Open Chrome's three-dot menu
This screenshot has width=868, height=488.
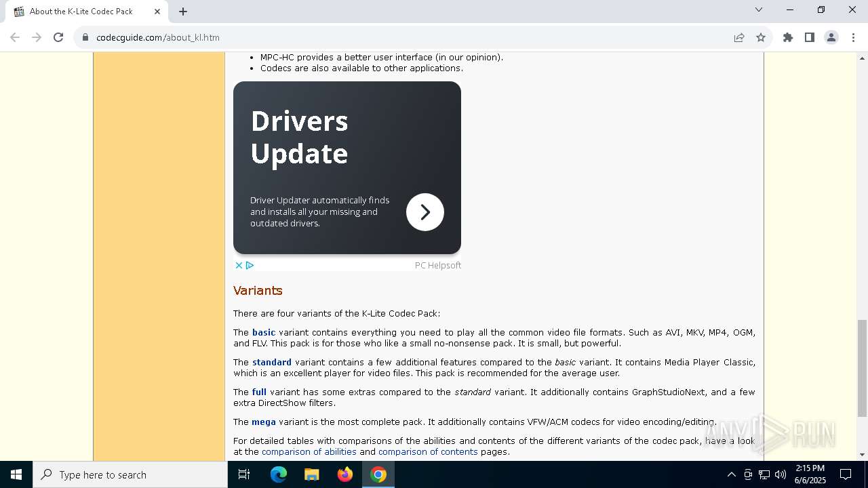click(x=853, y=37)
